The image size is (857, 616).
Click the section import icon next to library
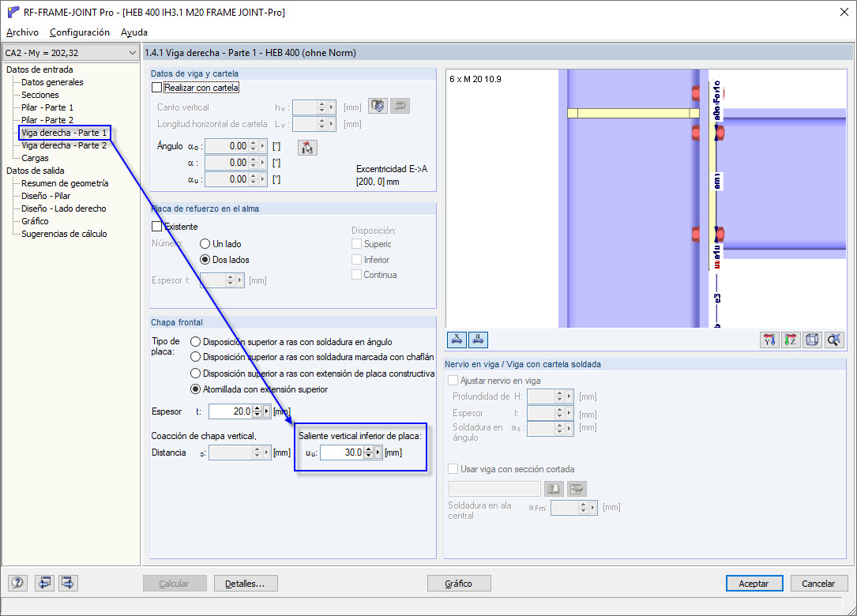point(576,489)
